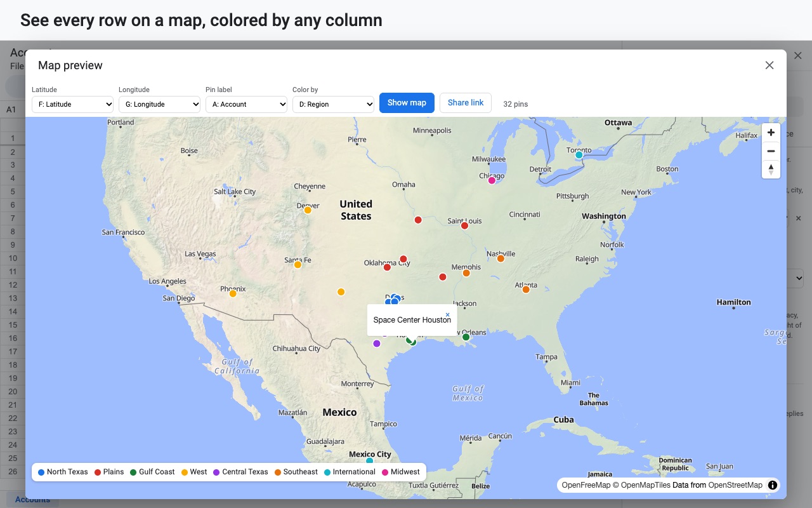812x508 pixels.
Task: Click the Midwest legend label
Action: [x=405, y=472]
